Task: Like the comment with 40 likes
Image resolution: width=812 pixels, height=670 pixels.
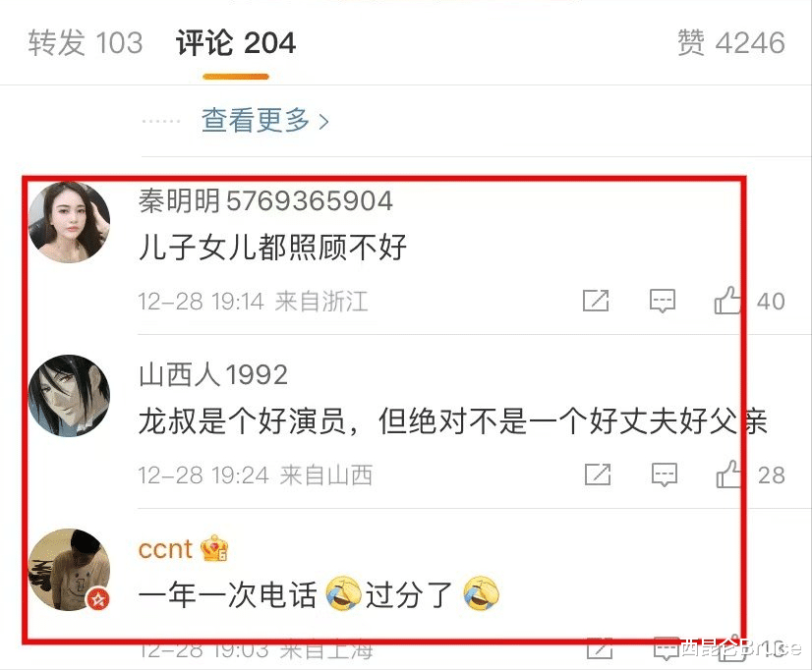Action: tap(727, 300)
